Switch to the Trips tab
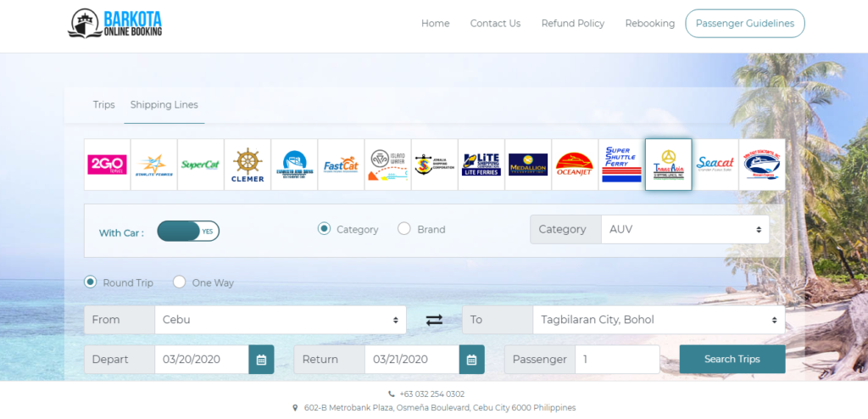Viewport: 868px width, 419px height. click(x=104, y=105)
